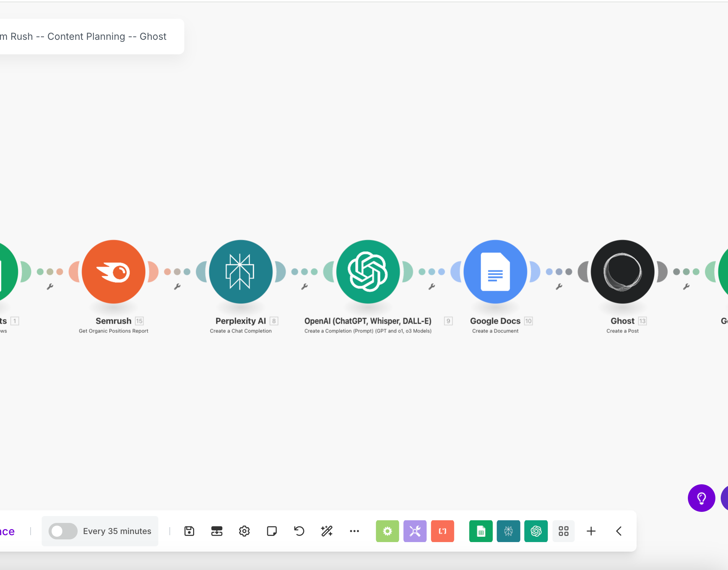The height and width of the screenshot is (570, 728).
Task: Collapse the toolbar with the left chevron
Action: point(619,531)
